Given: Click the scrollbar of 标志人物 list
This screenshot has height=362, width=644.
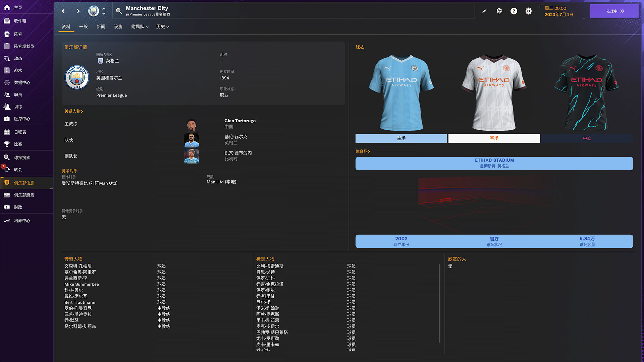Looking at the screenshot, I should [440, 303].
